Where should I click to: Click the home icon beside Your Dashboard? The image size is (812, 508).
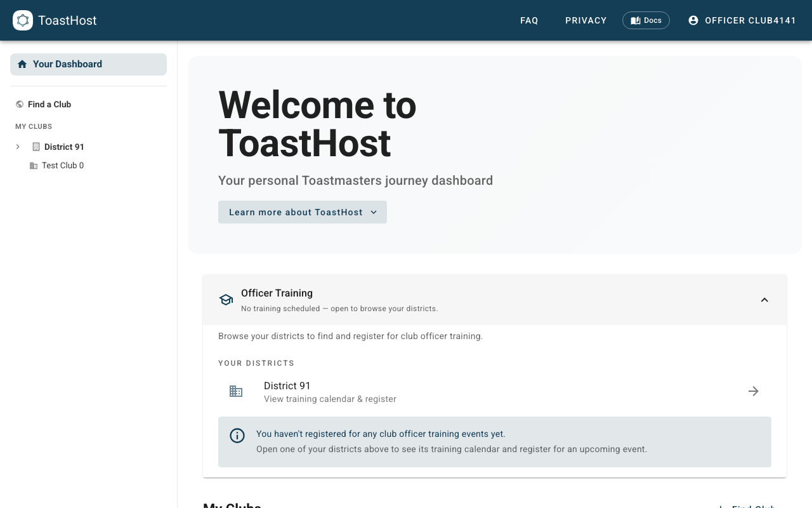(x=22, y=64)
